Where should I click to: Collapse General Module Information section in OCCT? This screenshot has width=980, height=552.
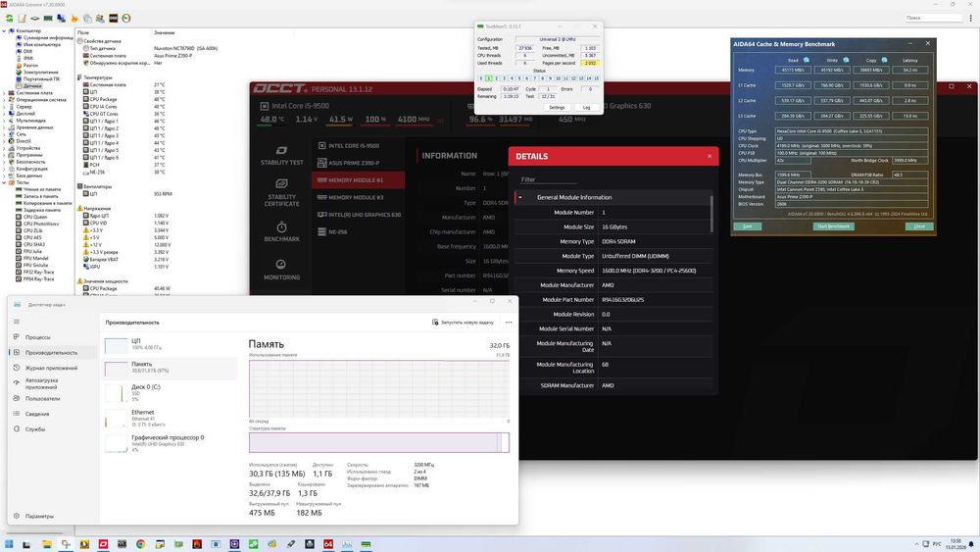pos(520,197)
